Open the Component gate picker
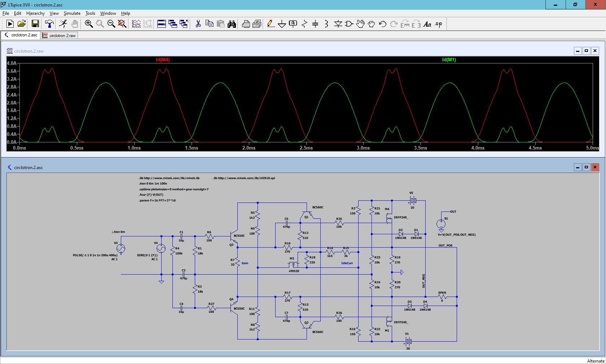This screenshot has height=364, width=606. pyautogui.click(x=349, y=24)
